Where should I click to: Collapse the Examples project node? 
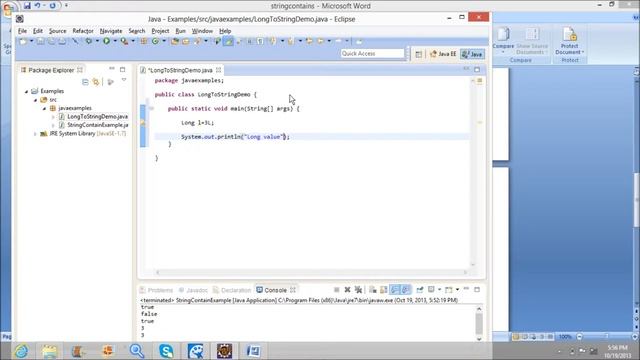point(27,91)
